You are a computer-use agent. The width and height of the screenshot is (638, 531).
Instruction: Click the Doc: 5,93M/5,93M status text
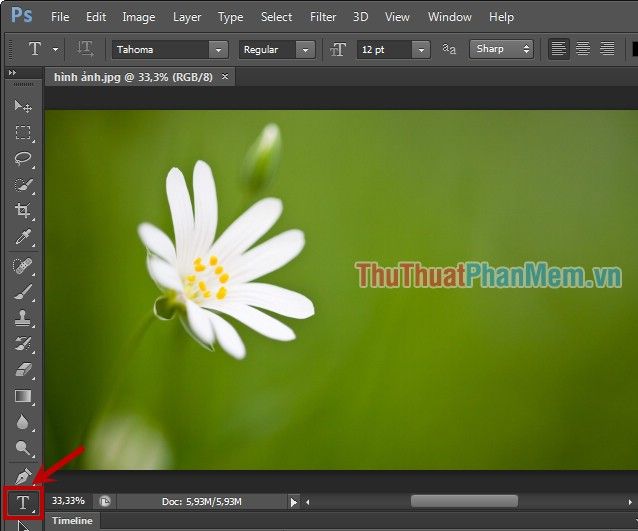(x=201, y=502)
